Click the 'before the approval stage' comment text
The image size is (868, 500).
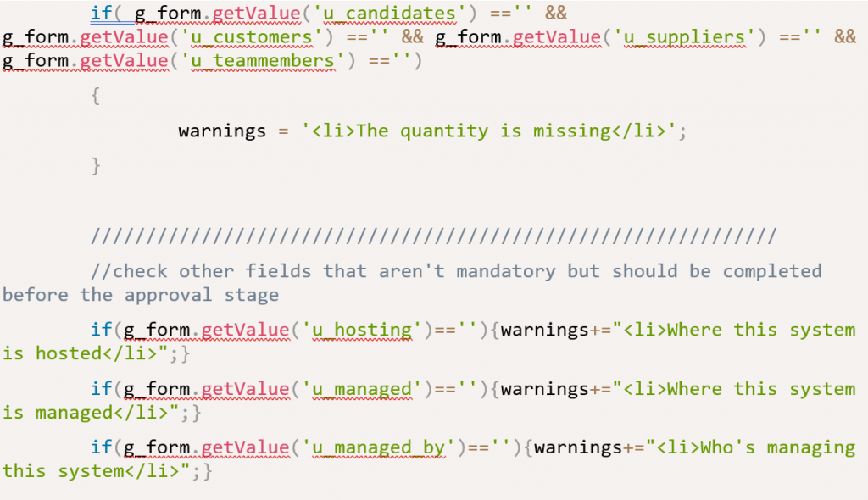[x=141, y=295]
